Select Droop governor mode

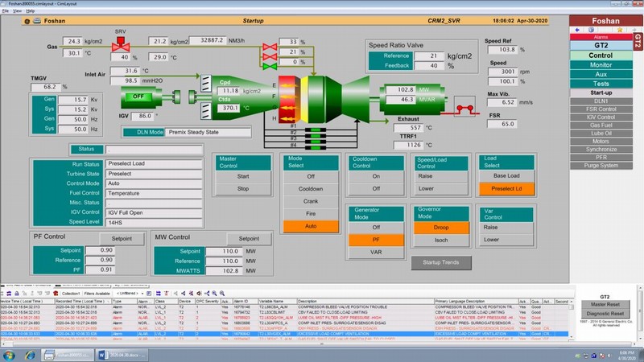[x=441, y=228]
